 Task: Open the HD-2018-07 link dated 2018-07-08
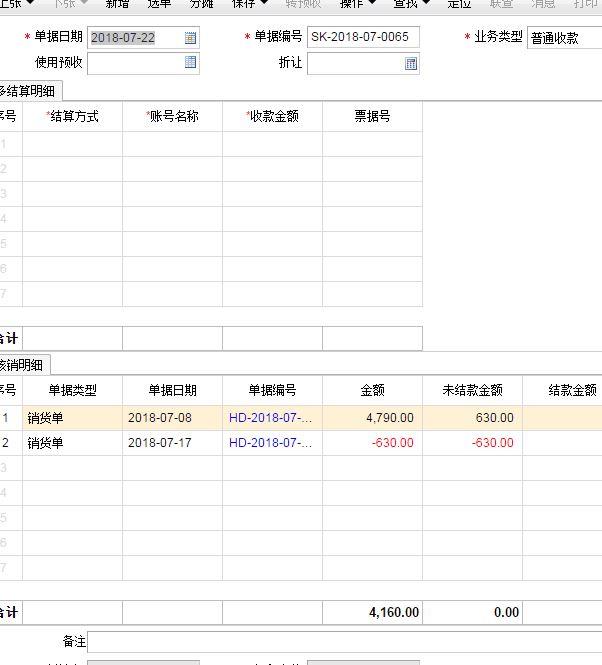click(x=270, y=418)
